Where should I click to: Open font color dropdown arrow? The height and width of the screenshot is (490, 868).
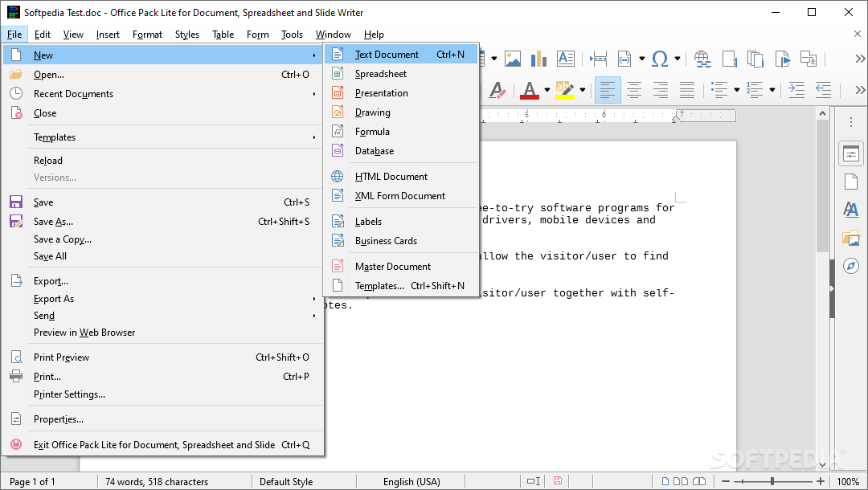click(x=547, y=90)
